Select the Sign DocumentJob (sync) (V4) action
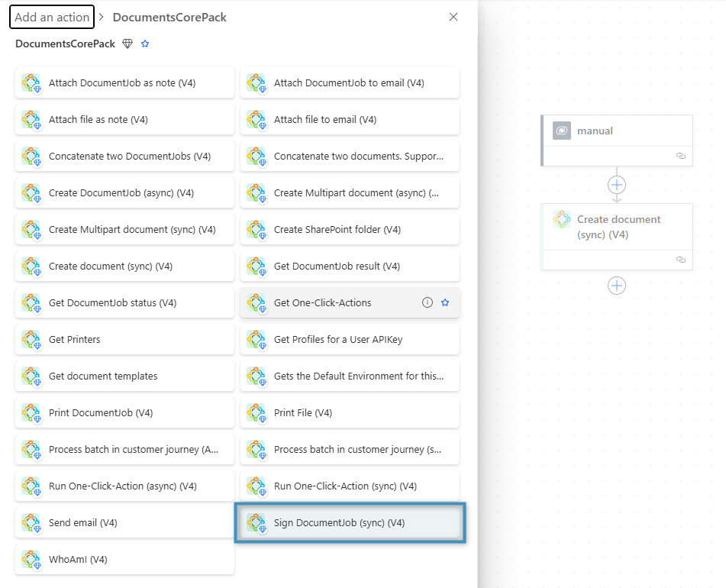Image resolution: width=726 pixels, height=588 pixels. click(350, 522)
